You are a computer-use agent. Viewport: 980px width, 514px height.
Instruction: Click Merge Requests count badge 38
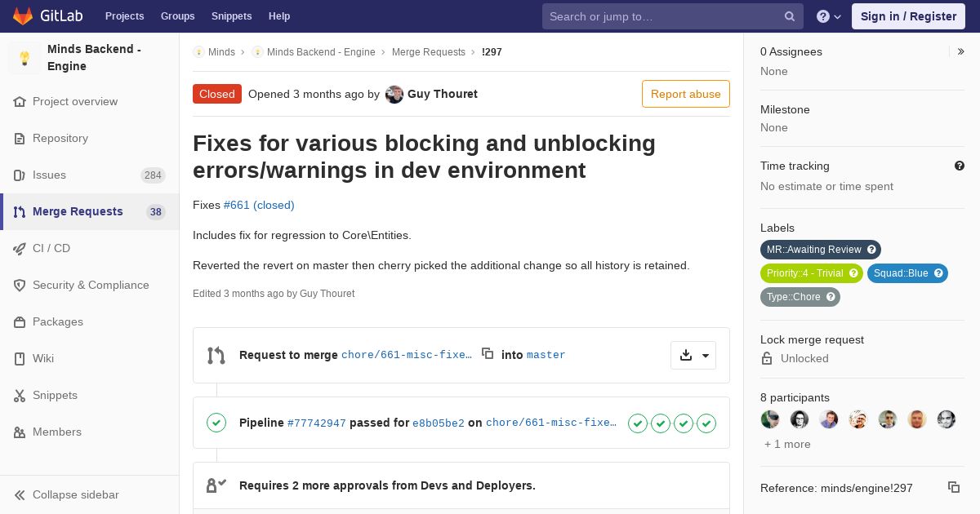click(156, 212)
